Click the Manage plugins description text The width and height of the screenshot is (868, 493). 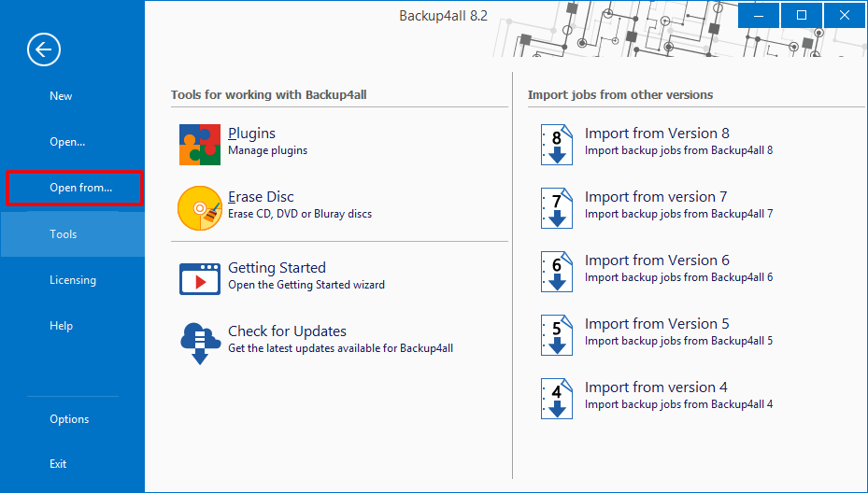[267, 150]
